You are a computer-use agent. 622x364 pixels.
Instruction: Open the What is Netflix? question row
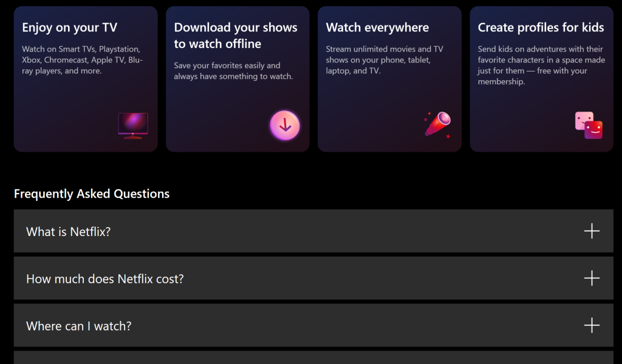(x=313, y=231)
